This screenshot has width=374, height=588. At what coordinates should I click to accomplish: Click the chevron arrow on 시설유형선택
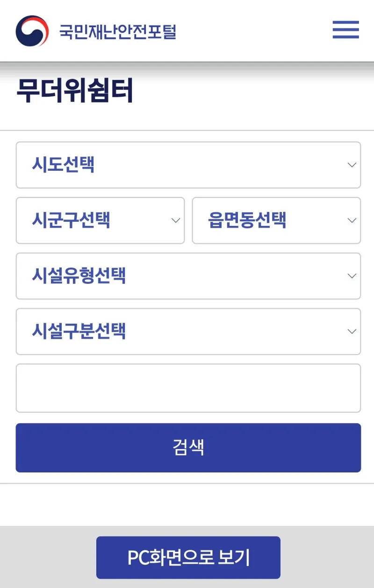tap(352, 276)
